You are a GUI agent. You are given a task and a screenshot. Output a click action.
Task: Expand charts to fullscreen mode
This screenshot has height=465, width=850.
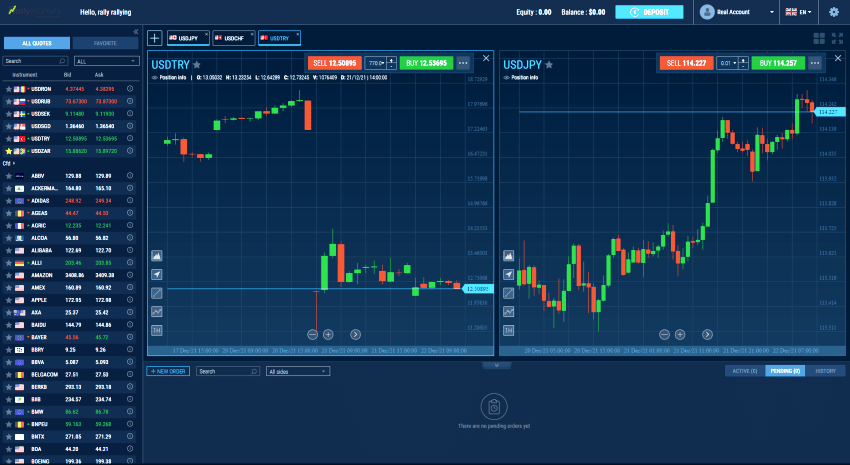[x=838, y=38]
